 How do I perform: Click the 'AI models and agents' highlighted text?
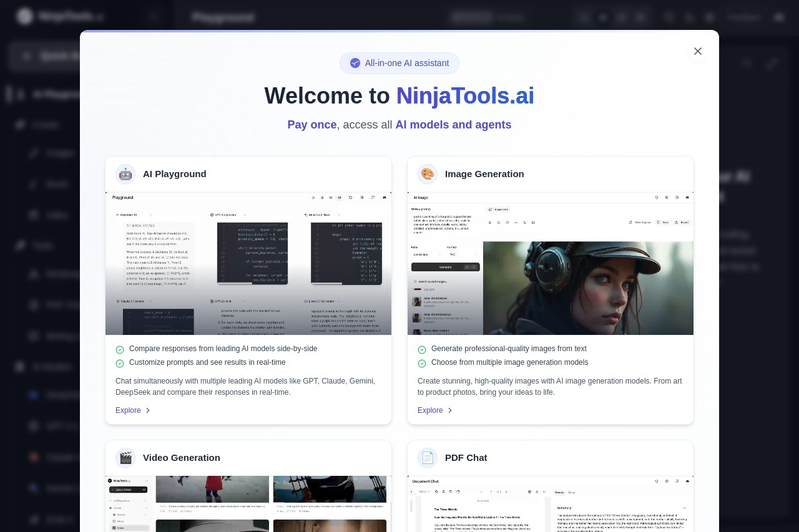click(x=453, y=125)
